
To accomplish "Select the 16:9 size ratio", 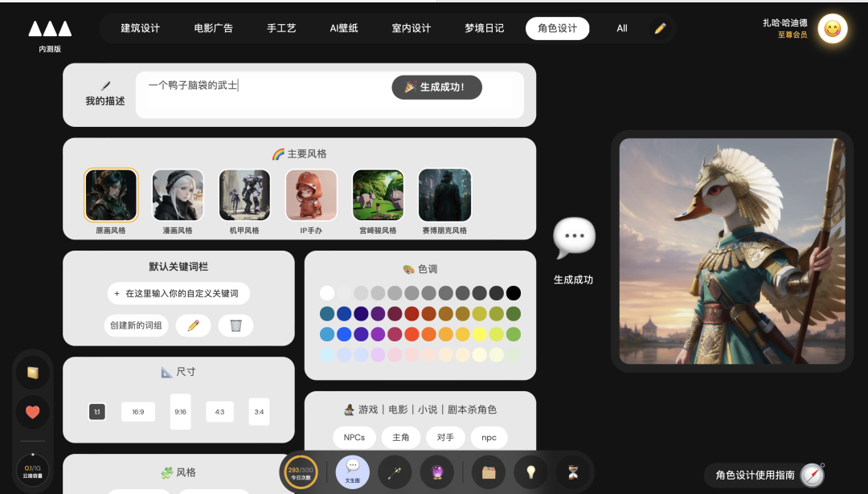I will (x=138, y=411).
